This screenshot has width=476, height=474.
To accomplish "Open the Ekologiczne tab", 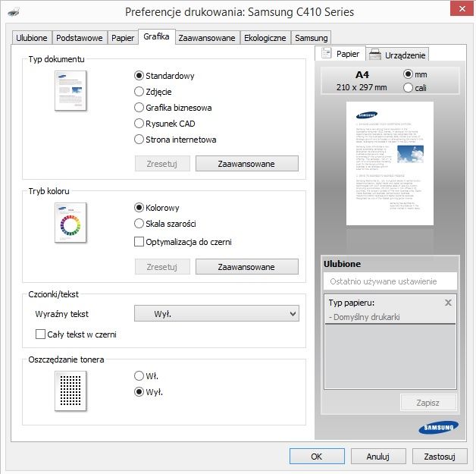I will pyautogui.click(x=265, y=38).
